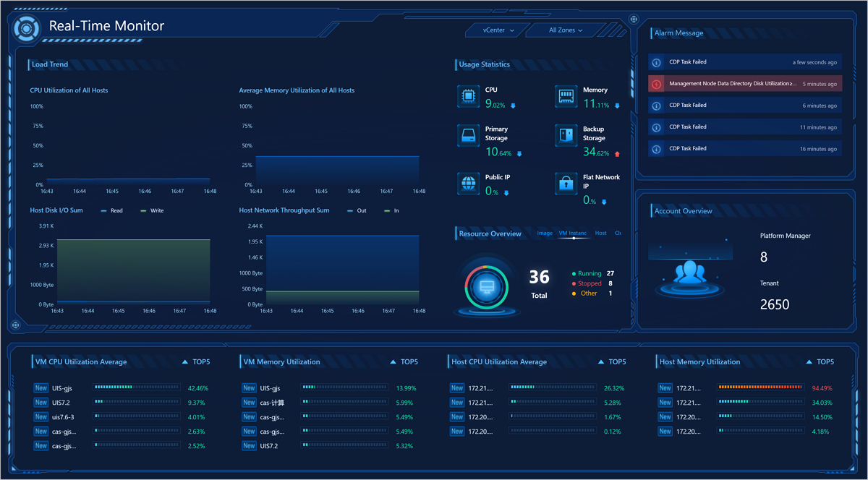Click the Primary Storage disk icon

(468, 136)
